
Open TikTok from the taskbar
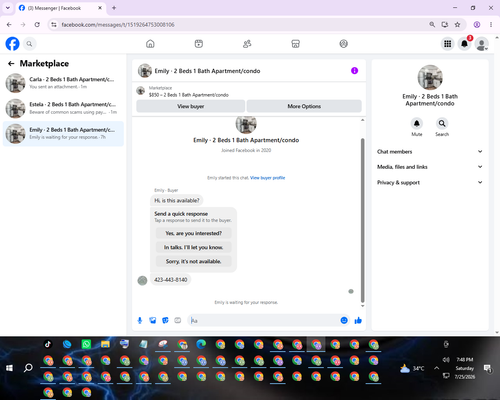48,344
